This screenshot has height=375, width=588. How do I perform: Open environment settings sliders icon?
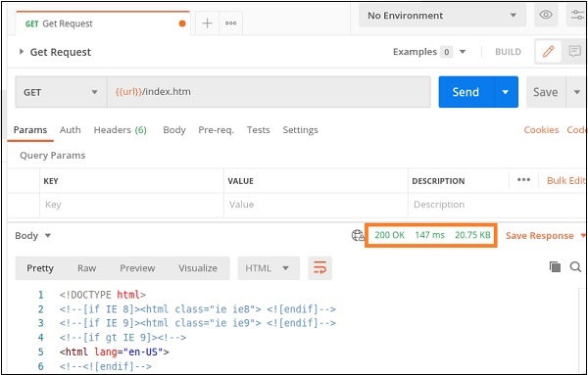577,16
